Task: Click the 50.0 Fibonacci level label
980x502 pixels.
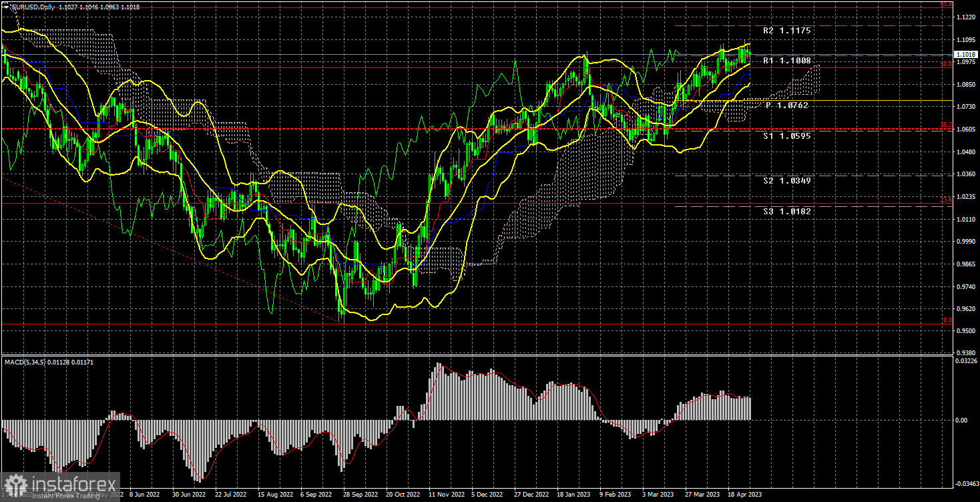Action: [x=946, y=64]
